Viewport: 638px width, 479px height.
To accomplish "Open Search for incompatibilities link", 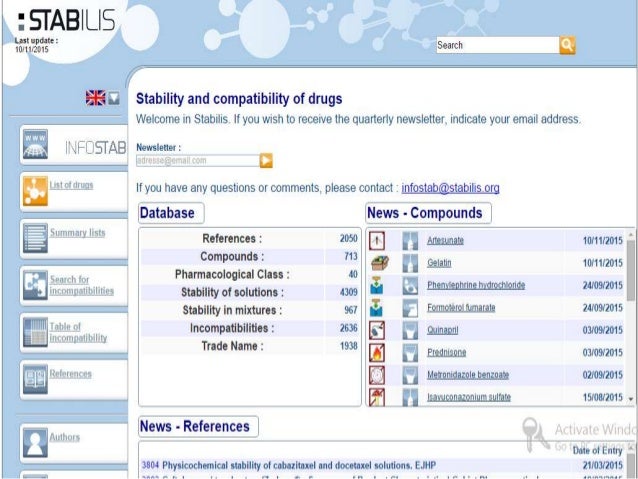I will [x=81, y=285].
